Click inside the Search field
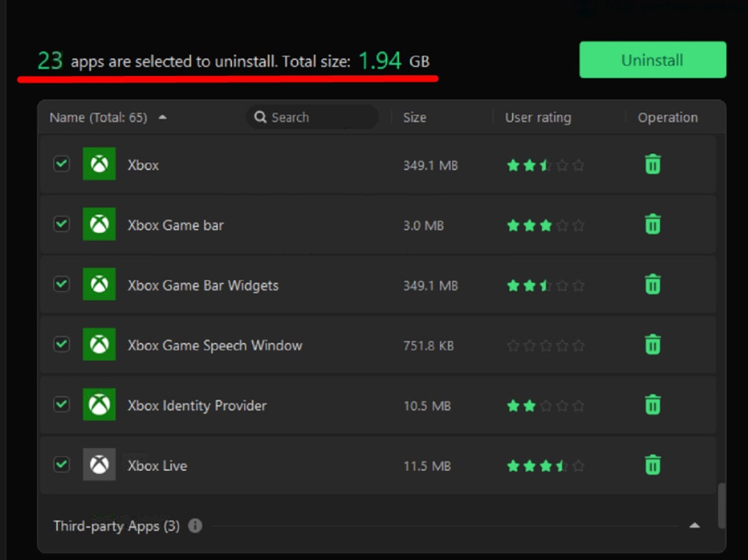 point(312,117)
